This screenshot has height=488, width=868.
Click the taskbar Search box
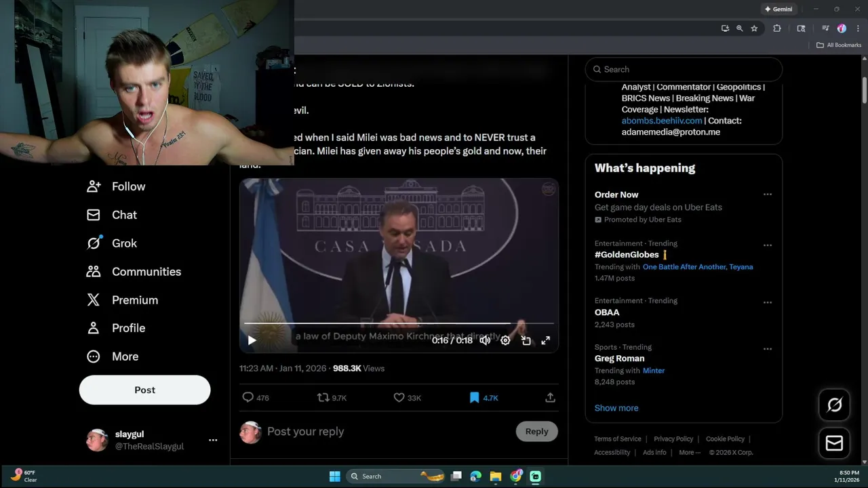pyautogui.click(x=397, y=476)
